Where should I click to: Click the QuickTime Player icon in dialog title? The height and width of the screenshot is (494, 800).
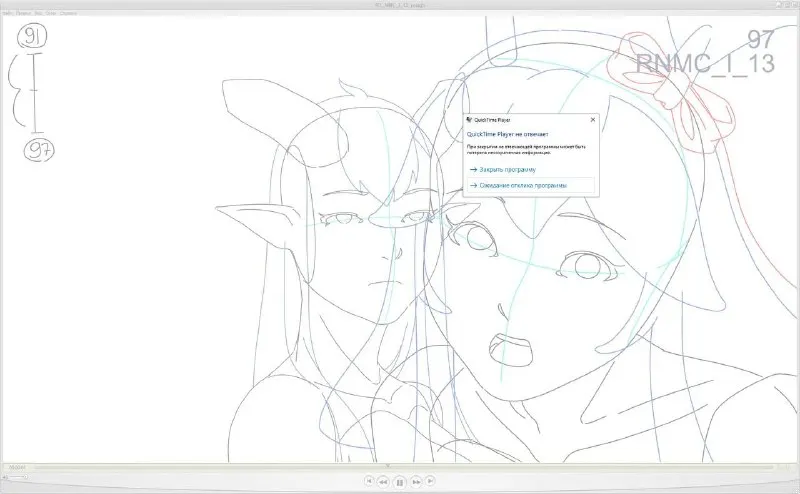point(469,120)
